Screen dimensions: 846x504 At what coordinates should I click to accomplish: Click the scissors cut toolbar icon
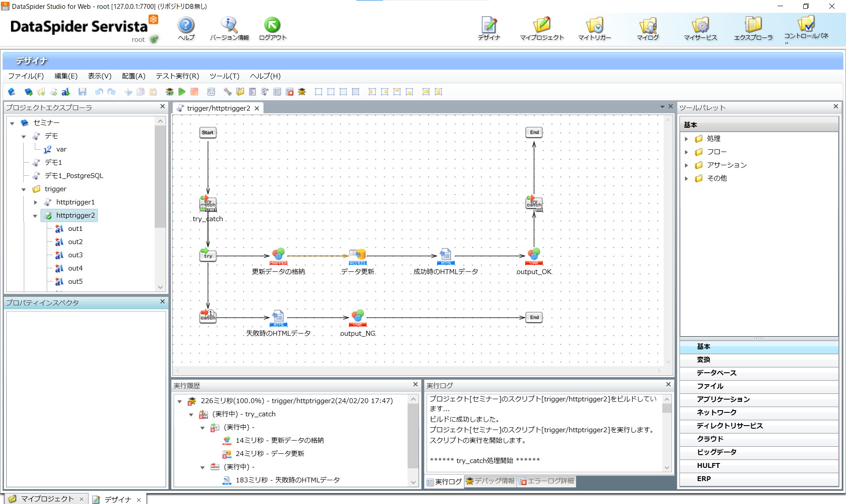point(128,92)
